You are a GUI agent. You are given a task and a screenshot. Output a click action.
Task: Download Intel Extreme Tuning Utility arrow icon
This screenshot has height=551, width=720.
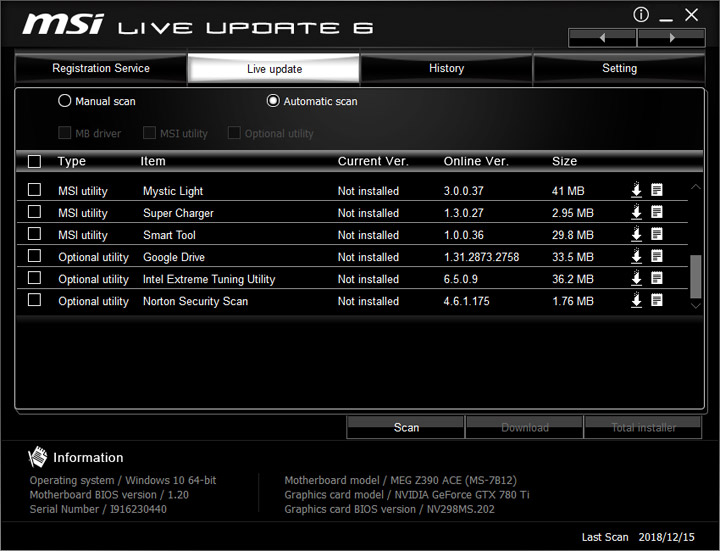[636, 278]
